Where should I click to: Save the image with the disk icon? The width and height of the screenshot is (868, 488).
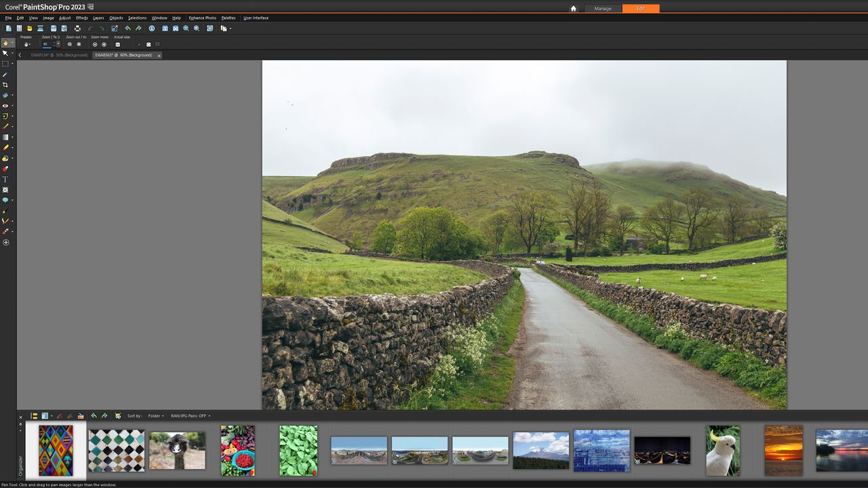pyautogui.click(x=54, y=28)
